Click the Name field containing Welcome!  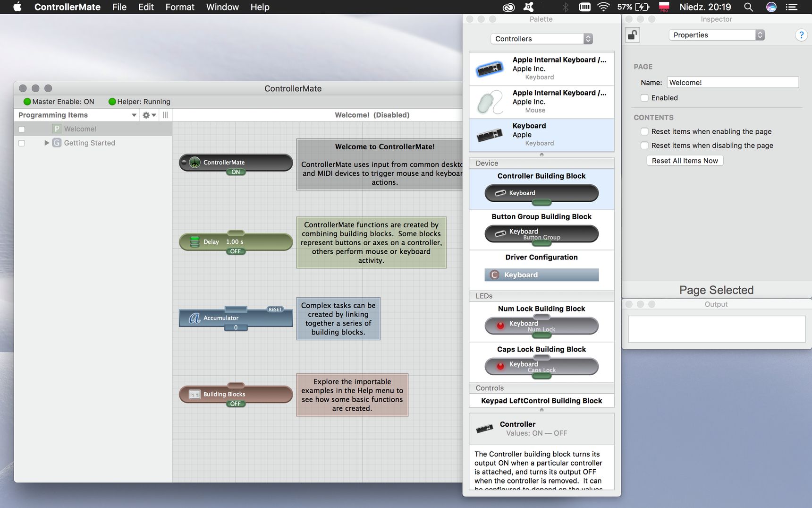pyautogui.click(x=733, y=83)
